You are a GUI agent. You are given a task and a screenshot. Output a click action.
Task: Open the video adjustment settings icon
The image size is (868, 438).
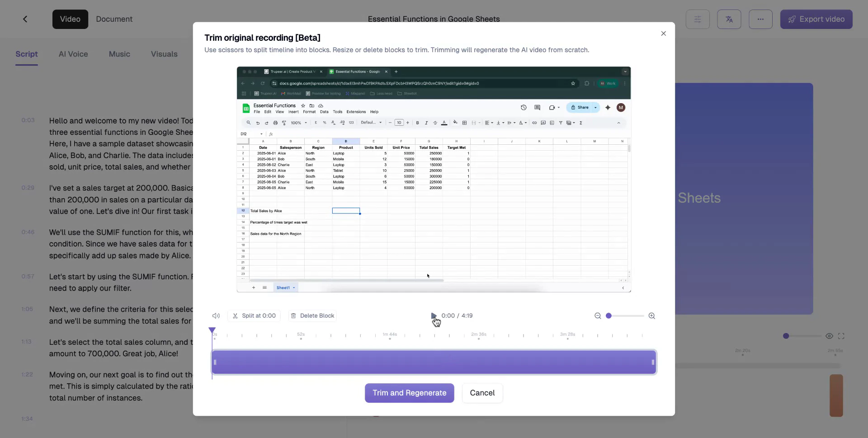pos(698,19)
